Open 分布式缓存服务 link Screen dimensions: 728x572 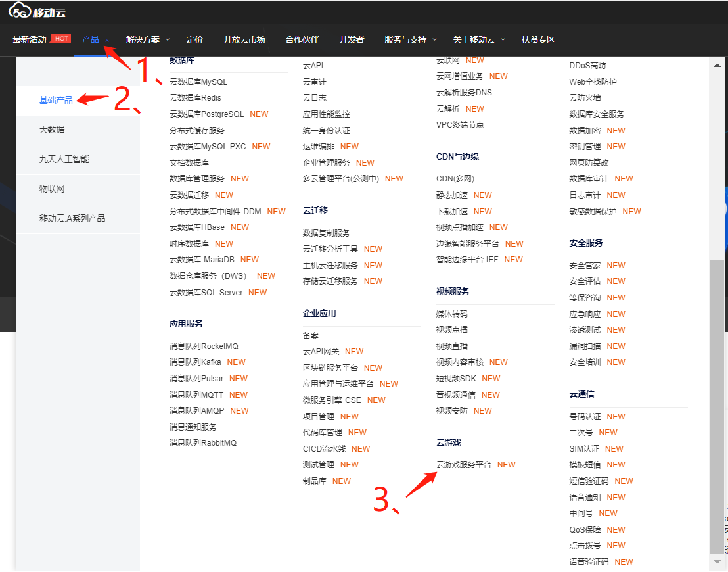[197, 131]
